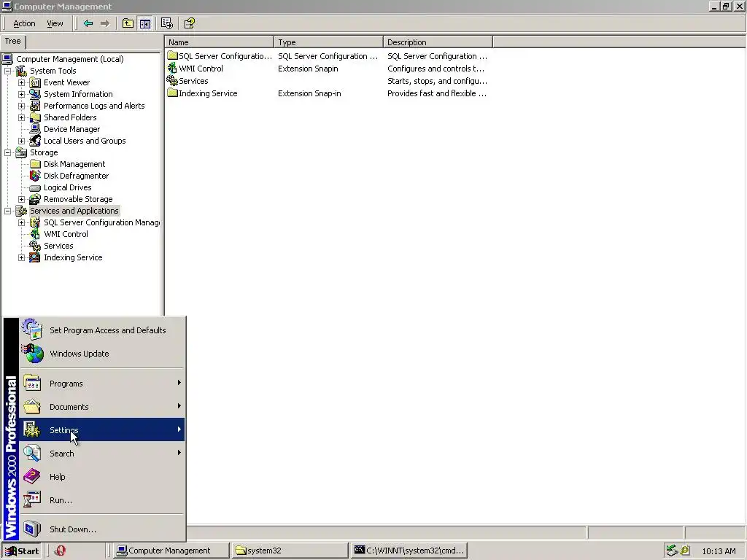Image resolution: width=747 pixels, height=560 pixels.
Task: Toggle the Show/Hide Console Tree icon
Action: click(x=145, y=23)
